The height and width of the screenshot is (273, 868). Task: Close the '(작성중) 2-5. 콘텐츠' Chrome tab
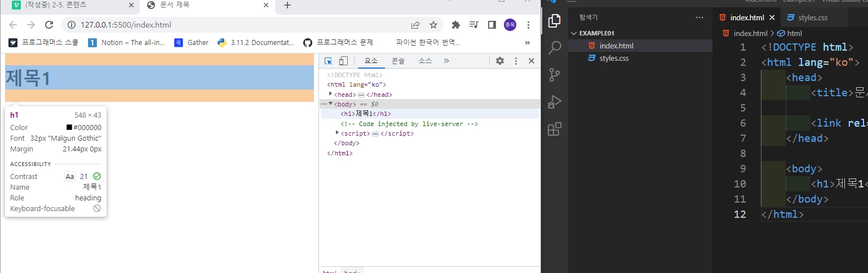coord(132,5)
